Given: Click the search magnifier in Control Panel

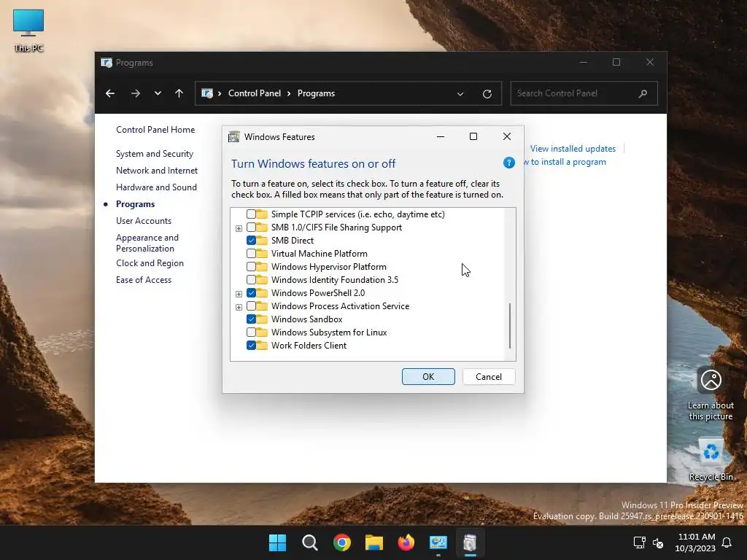Looking at the screenshot, I should click(643, 93).
